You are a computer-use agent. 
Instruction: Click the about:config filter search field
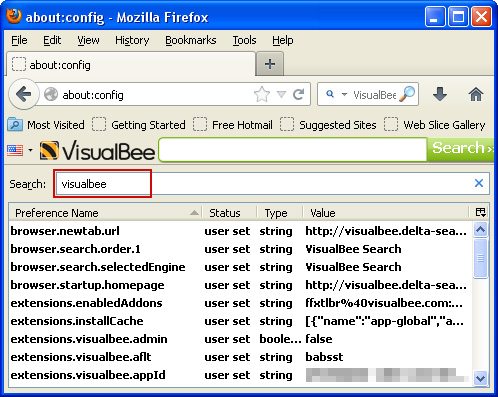tap(273, 183)
